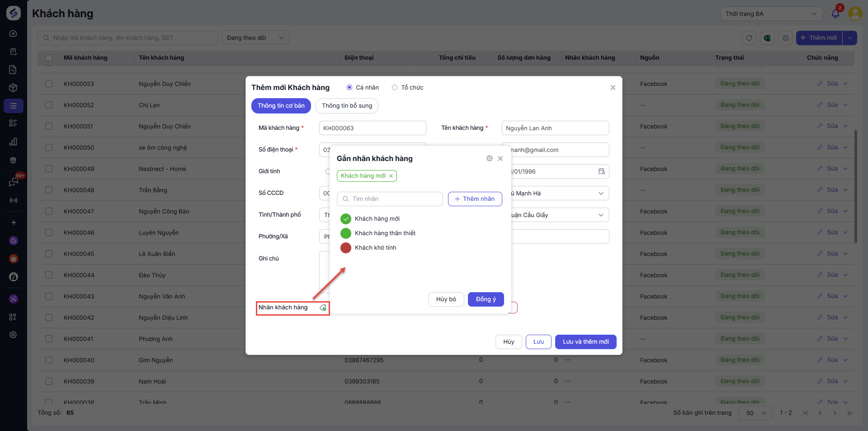Open the date of birth calendar icon
This screenshot has width=868, height=431.
tap(601, 171)
